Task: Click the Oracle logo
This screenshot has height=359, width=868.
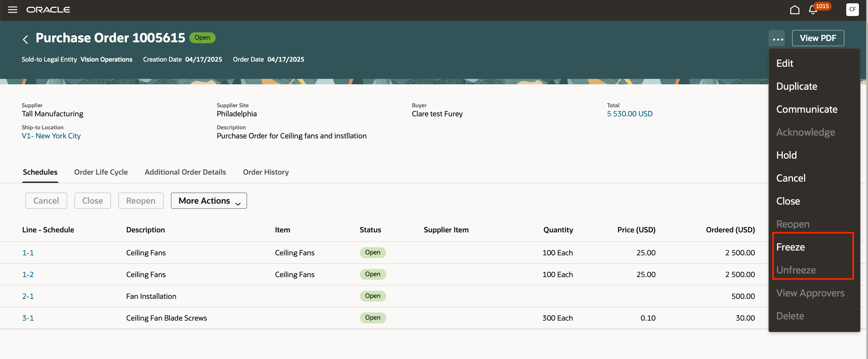Action: coord(48,10)
